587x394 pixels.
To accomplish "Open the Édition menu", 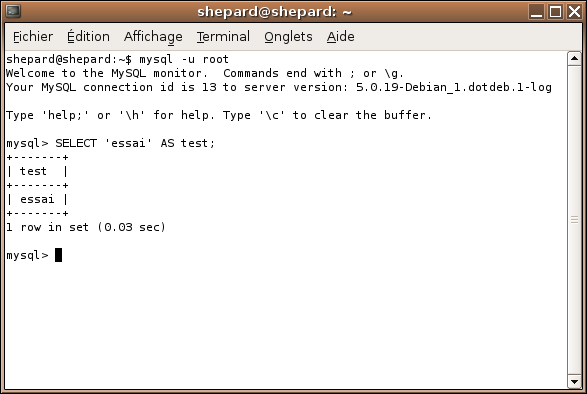I will point(88,37).
